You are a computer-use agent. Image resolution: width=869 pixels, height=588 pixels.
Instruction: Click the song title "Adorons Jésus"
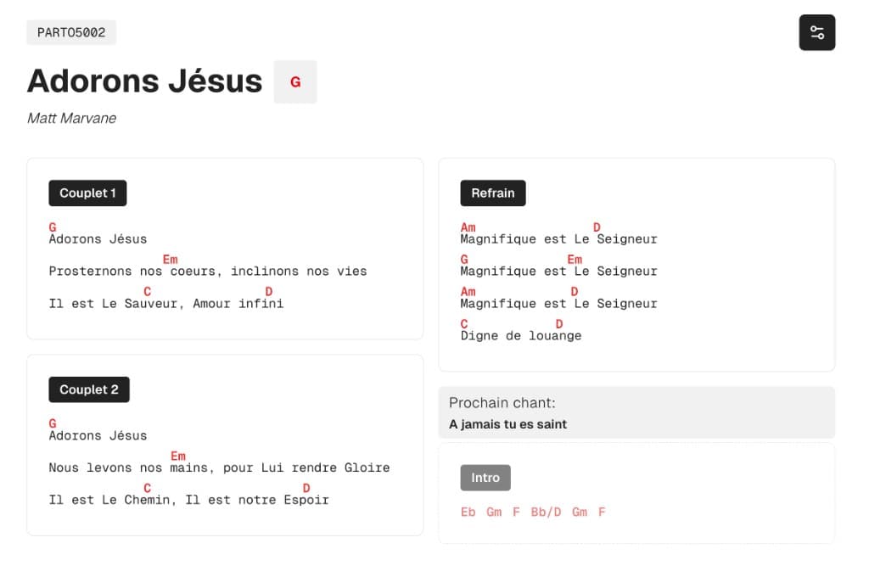pos(145,81)
